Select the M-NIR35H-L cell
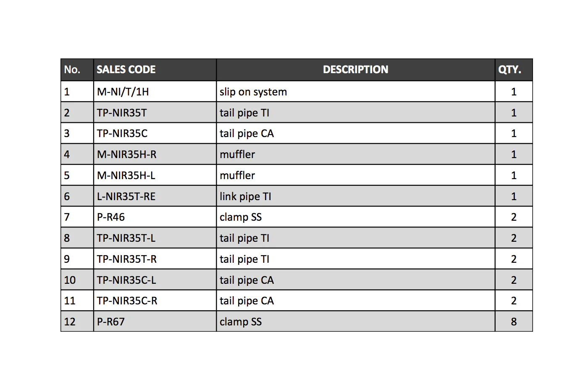 pos(155,175)
